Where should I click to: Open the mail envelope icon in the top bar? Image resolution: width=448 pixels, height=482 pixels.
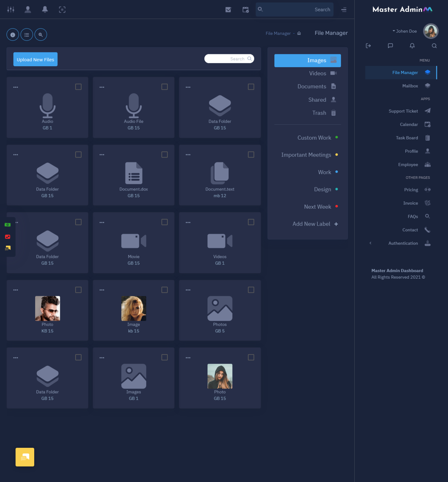coord(228,10)
